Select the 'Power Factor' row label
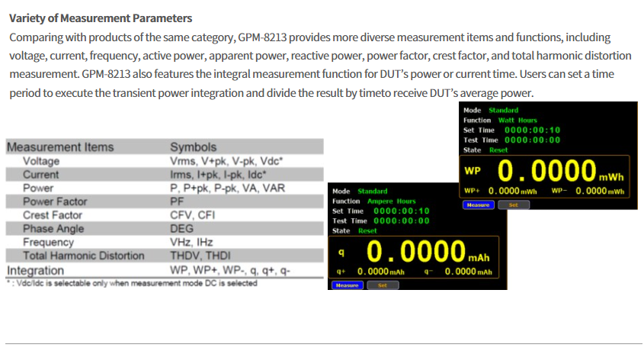Viewport: 644px width, 351px height. 55,201
